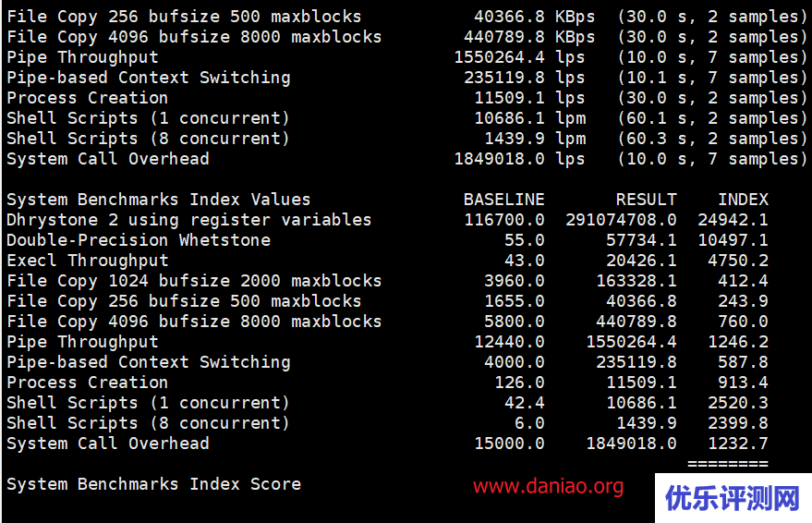Screen dimensions: 812x523
Task: Click the '1849018.0 lps' system call reading
Action: 519,158
